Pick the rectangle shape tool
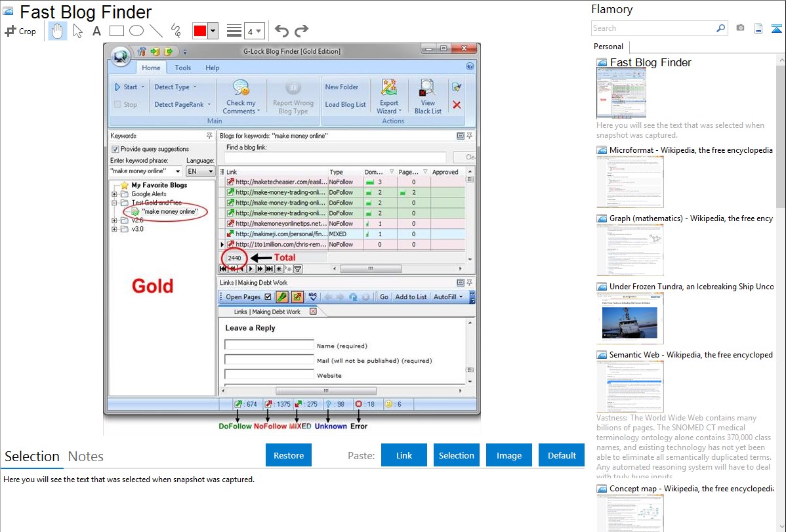 point(116,31)
